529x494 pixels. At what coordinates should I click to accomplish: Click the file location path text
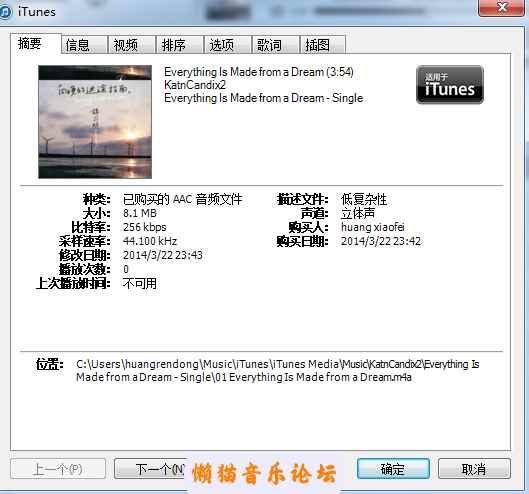(x=277, y=370)
